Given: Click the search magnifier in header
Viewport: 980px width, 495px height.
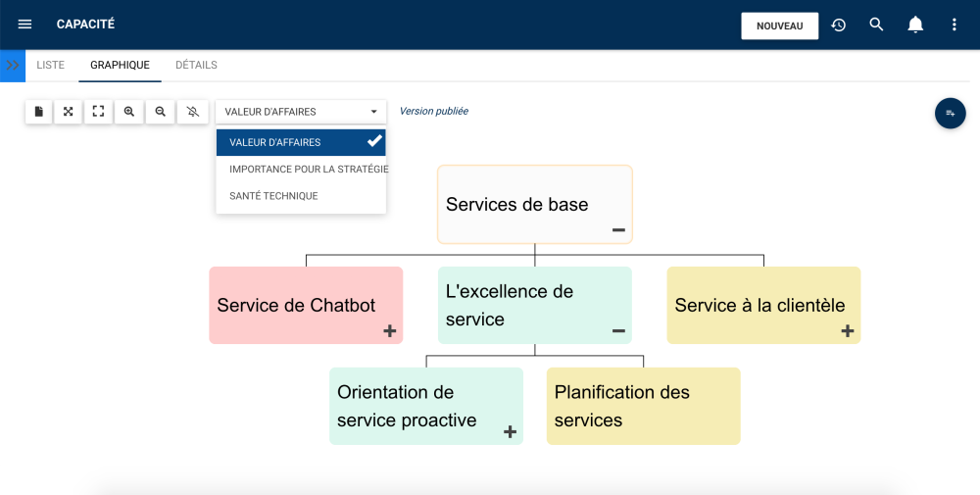Looking at the screenshot, I should pos(877,25).
